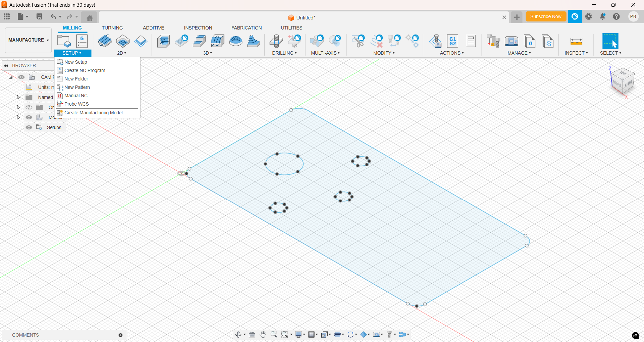The width and height of the screenshot is (644, 342).
Task: Expand the Models tree node
Action: point(18,117)
